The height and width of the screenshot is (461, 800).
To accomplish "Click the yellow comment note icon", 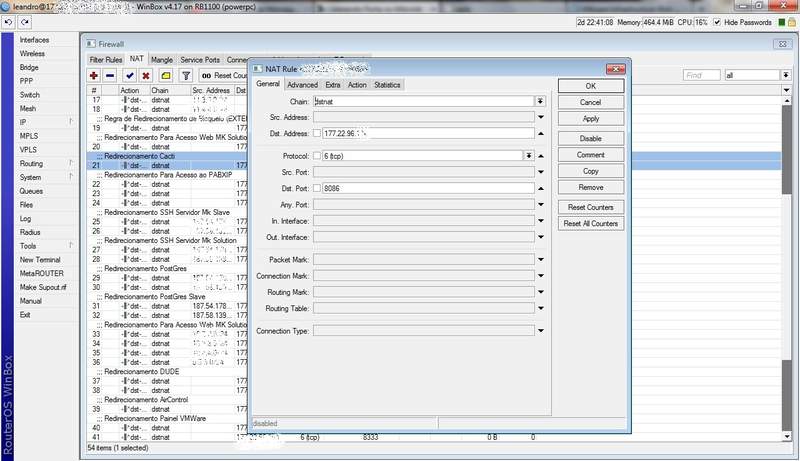I will [165, 75].
